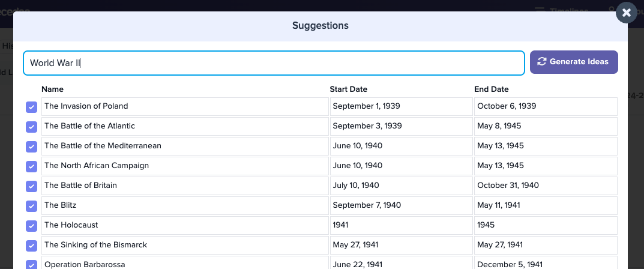The height and width of the screenshot is (269, 644).
Task: Uncheck The Blitz checkbox
Action: point(32,206)
